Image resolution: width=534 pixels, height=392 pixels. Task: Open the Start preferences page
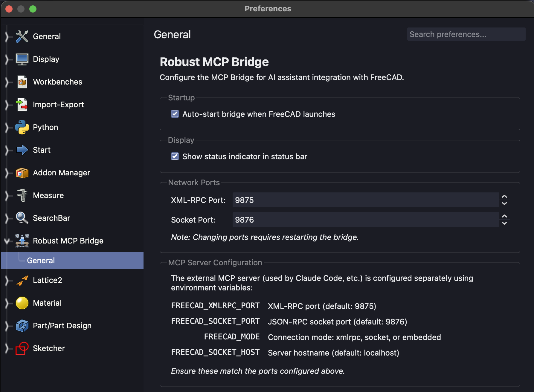point(42,150)
